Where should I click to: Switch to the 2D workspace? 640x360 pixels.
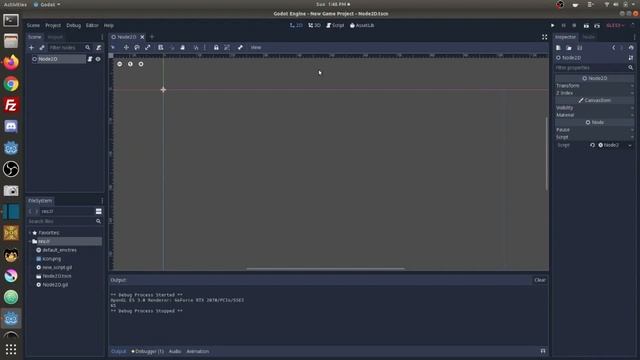pos(296,25)
